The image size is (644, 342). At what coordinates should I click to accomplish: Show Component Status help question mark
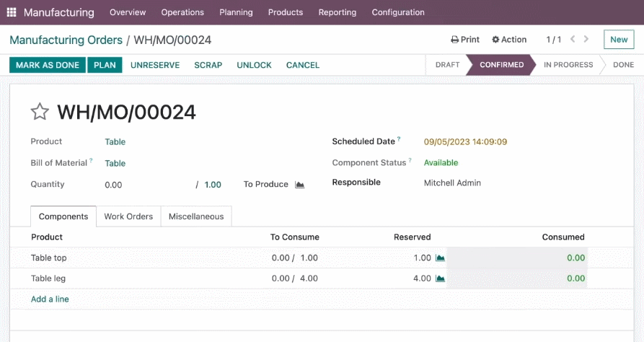(410, 160)
